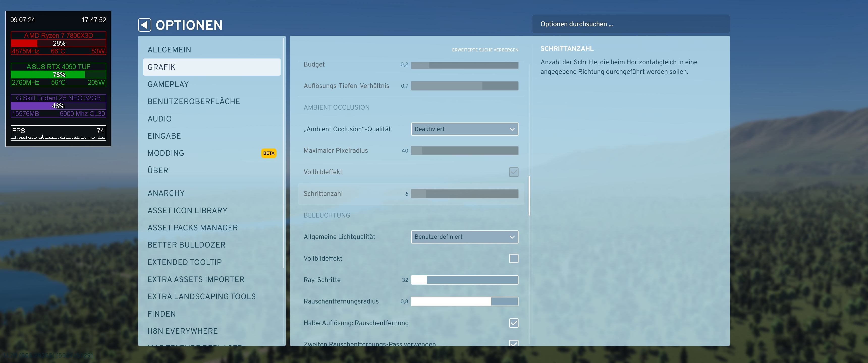
Task: Select the BENUTZEROBERFLÄCHE category
Action: [194, 101]
